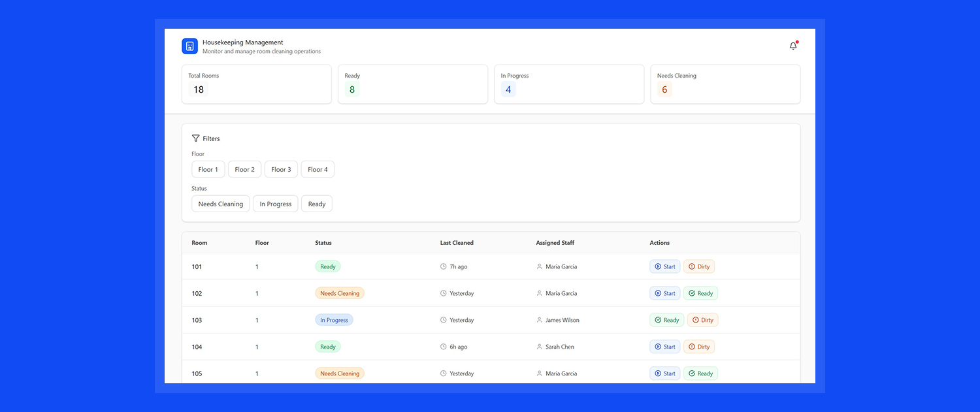Image resolution: width=980 pixels, height=412 pixels.
Task: Select the Floor 4 filter
Action: click(318, 169)
